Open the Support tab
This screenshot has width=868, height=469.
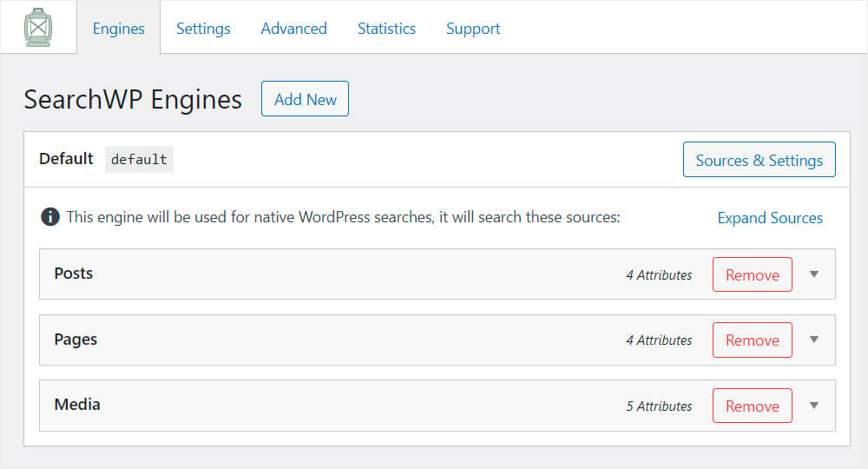click(473, 29)
